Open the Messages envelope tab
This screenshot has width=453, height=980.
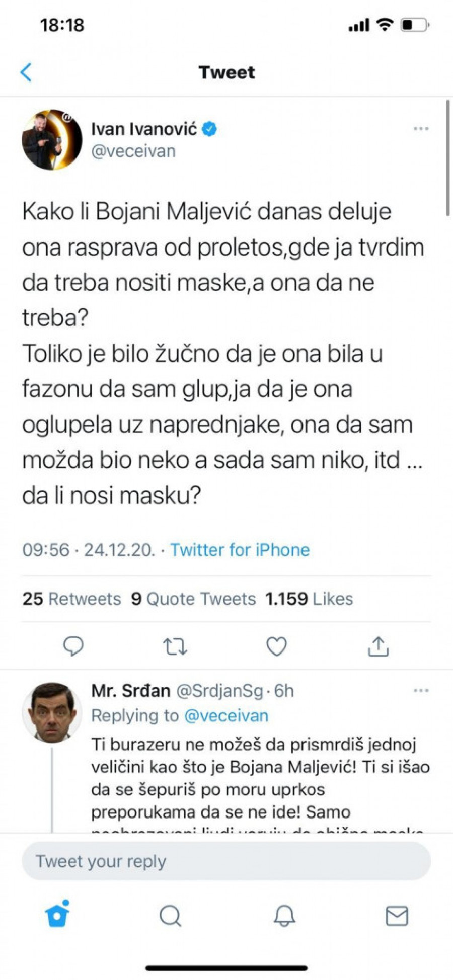click(397, 916)
